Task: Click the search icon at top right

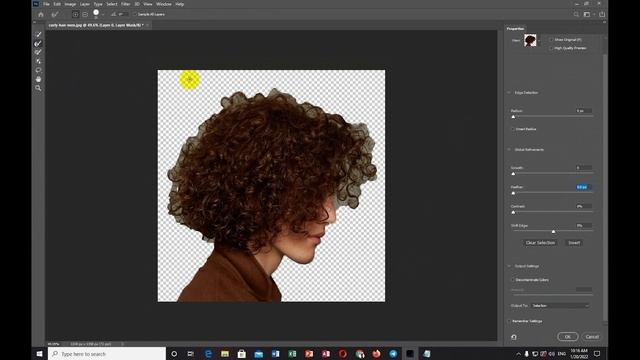Action: tap(576, 14)
